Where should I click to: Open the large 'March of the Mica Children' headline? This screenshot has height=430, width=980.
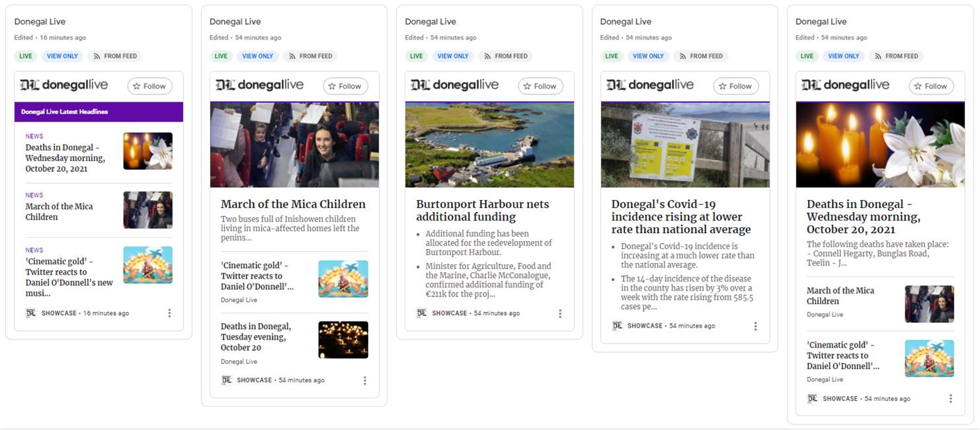pos(293,204)
